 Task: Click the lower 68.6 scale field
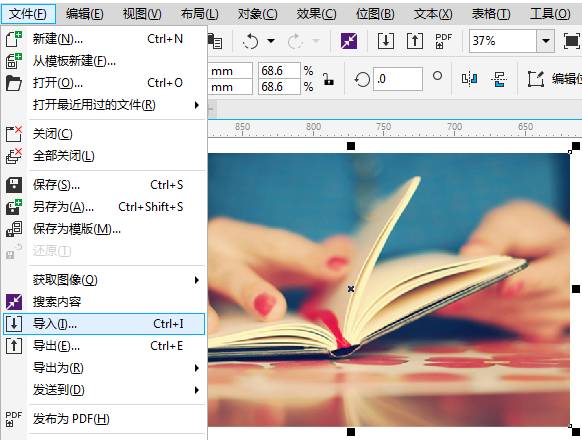click(x=279, y=87)
